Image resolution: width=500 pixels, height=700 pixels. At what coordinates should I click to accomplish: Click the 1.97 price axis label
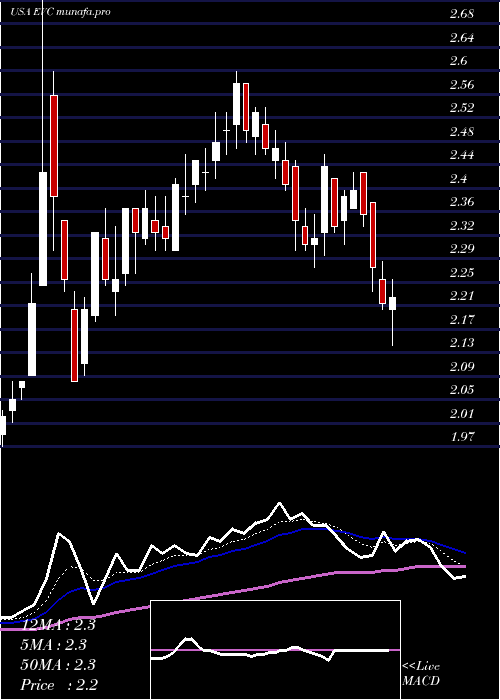point(461,437)
